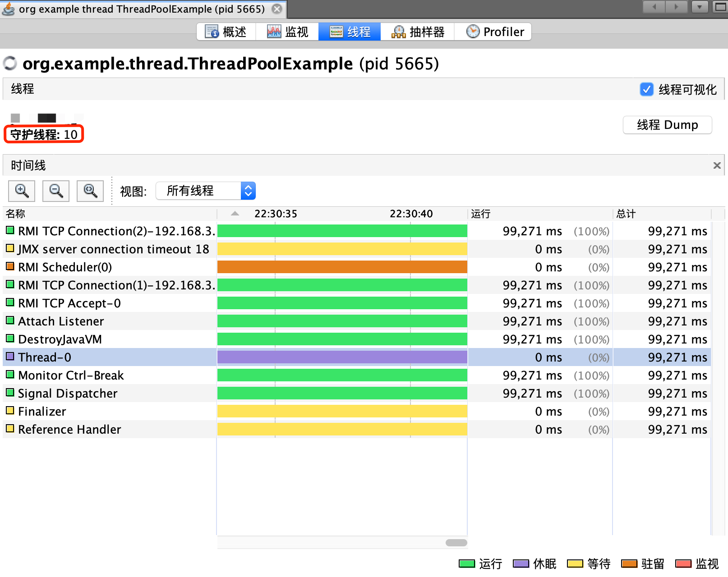Click the scroll documents left arrow

pyautogui.click(x=654, y=7)
